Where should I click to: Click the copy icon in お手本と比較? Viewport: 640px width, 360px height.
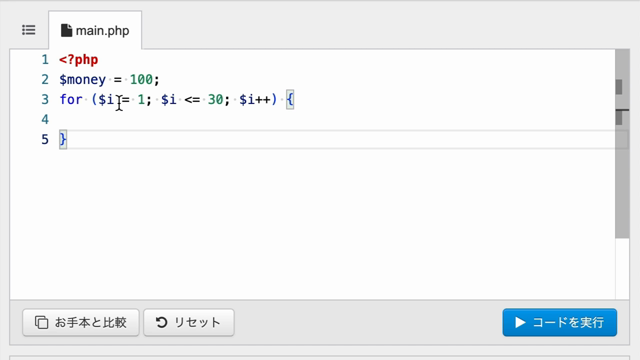(41, 322)
